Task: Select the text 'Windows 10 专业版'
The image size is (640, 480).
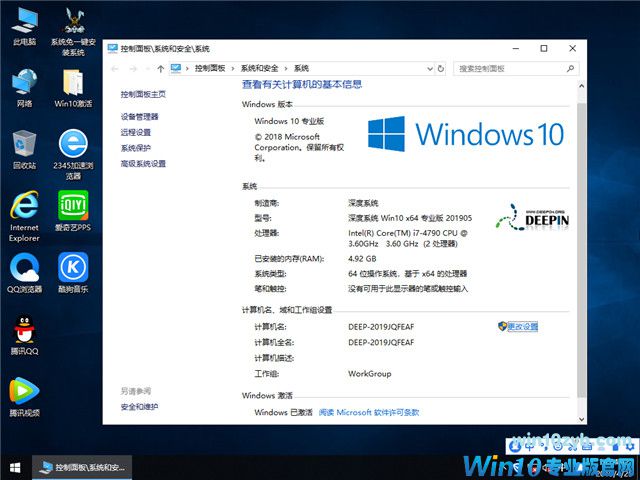Action: pos(289,121)
